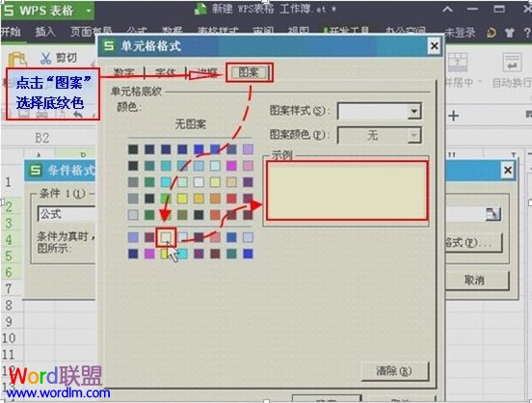The image size is (532, 403).
Task: Click the B2 name box
Action: 42,138
